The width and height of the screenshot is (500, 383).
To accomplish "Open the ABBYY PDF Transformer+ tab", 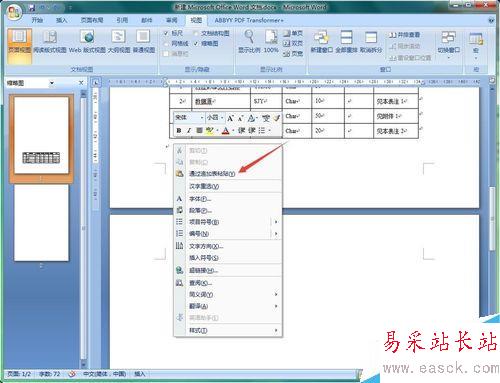I will (x=249, y=20).
